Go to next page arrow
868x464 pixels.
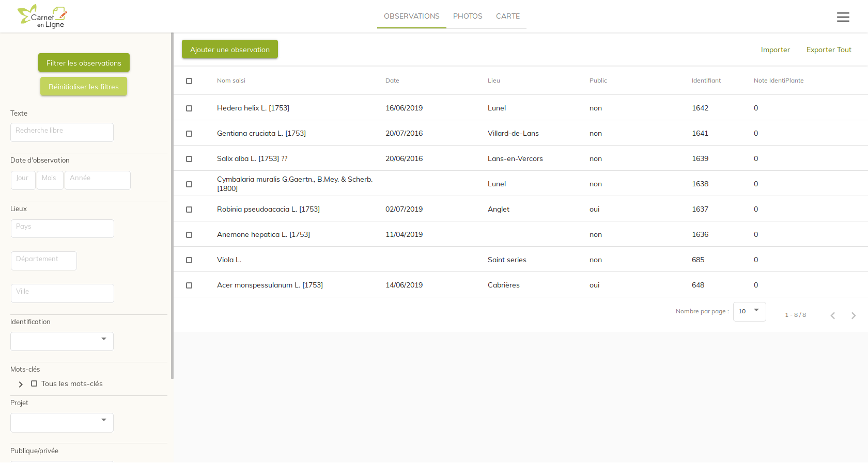pyautogui.click(x=853, y=315)
